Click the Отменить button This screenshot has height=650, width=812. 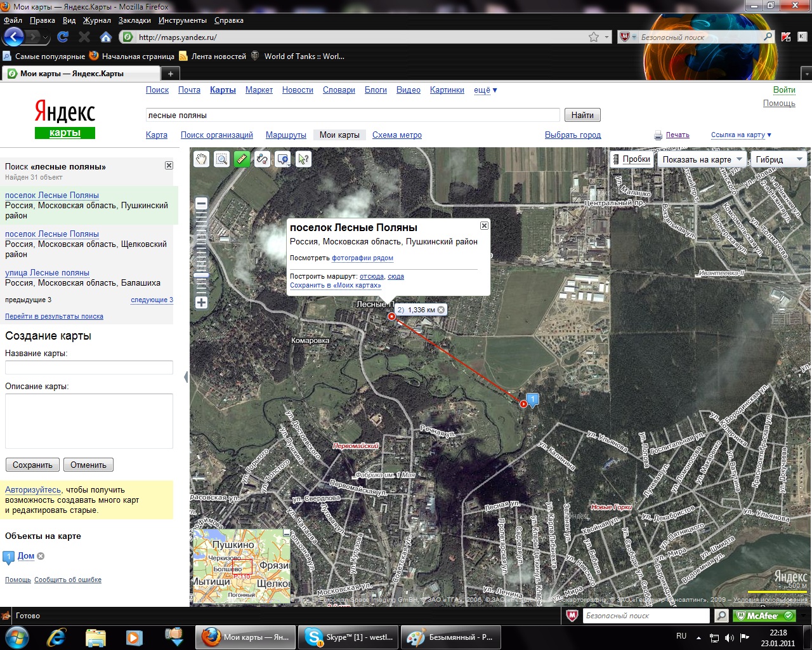click(x=88, y=465)
